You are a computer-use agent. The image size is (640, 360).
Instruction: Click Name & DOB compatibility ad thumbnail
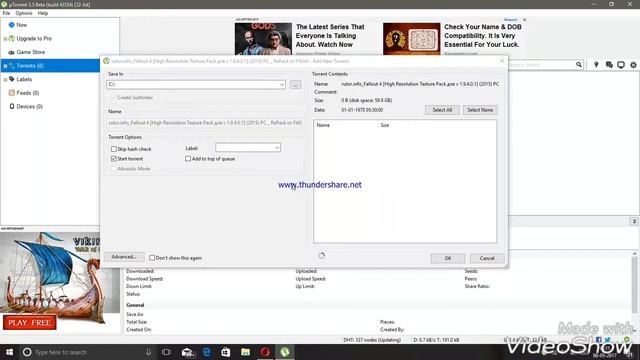[x=411, y=39]
